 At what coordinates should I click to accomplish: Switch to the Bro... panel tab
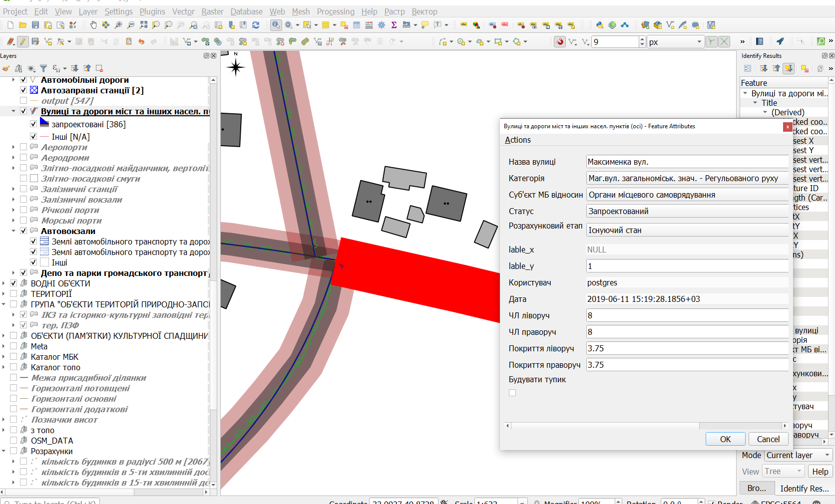coord(757,489)
